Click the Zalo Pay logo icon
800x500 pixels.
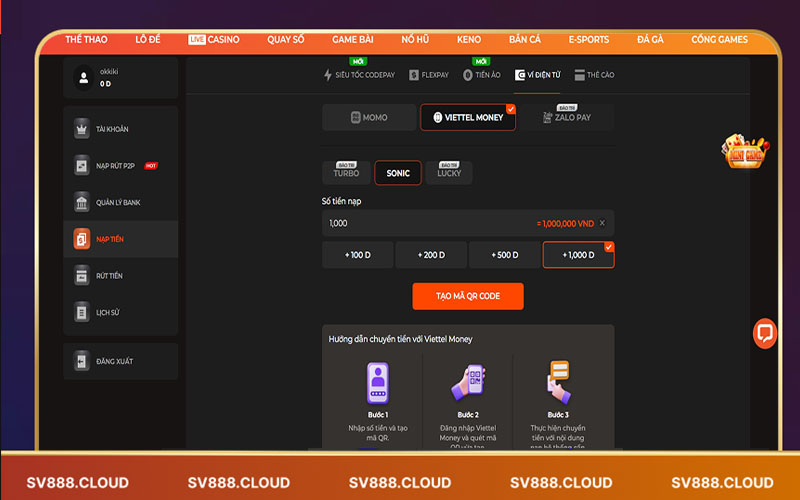547,117
